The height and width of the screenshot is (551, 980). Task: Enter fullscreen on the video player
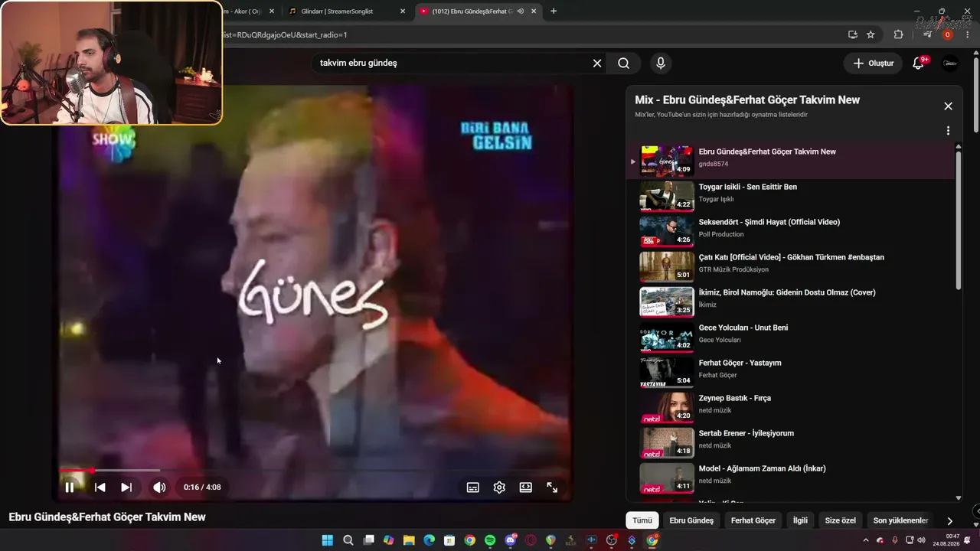point(552,487)
